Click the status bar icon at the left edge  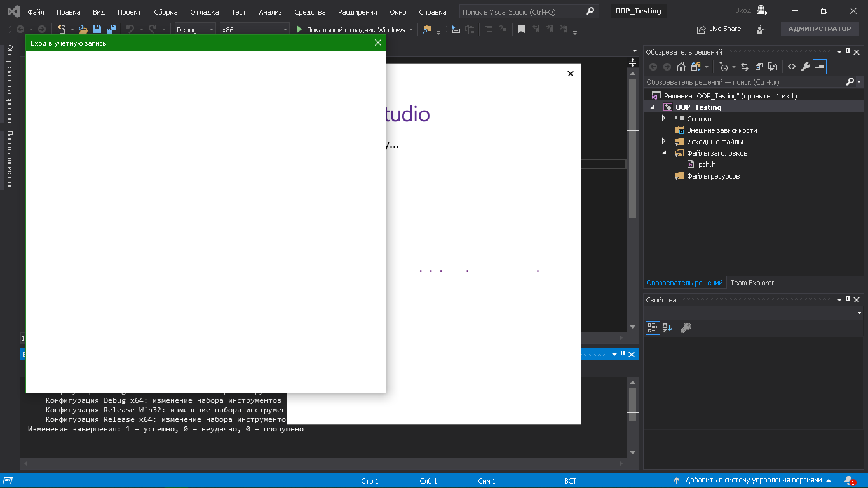click(8, 480)
